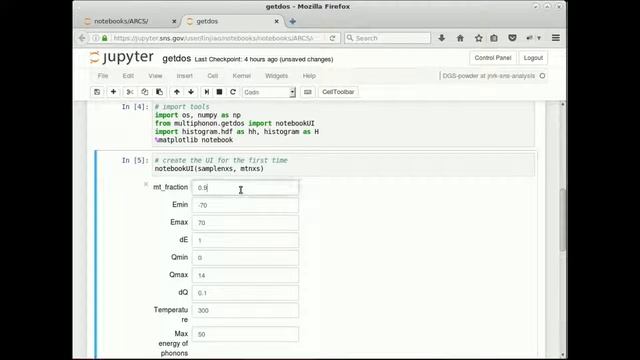Click the CellToolbar button
This screenshot has width=640, height=360.
[338, 92]
